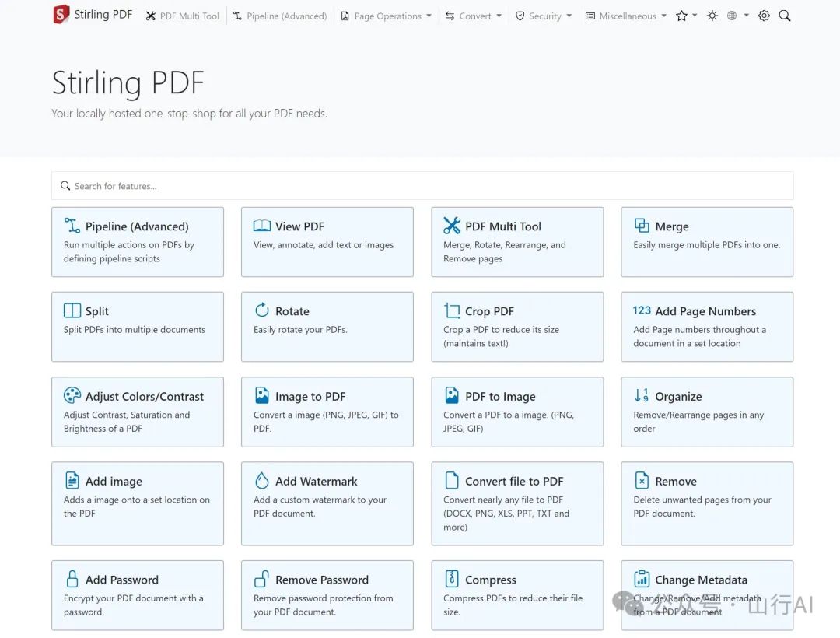Click the search magnifier in navbar
The image size is (840, 638).
tap(785, 16)
